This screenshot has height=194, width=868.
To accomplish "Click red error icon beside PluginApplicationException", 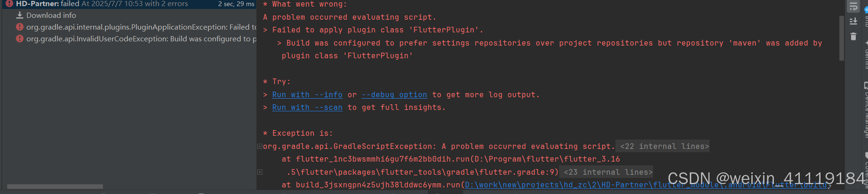I will [20, 27].
